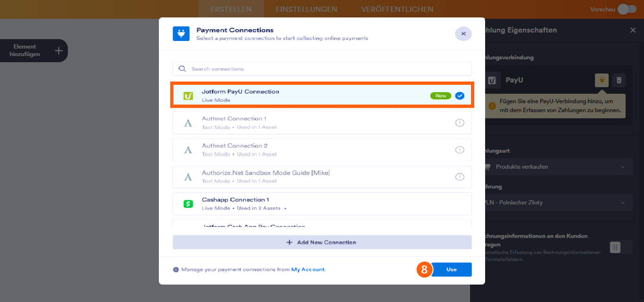Click the PayU logo on Jotform PayU Connection
The height and width of the screenshot is (302, 644).
coord(188,96)
